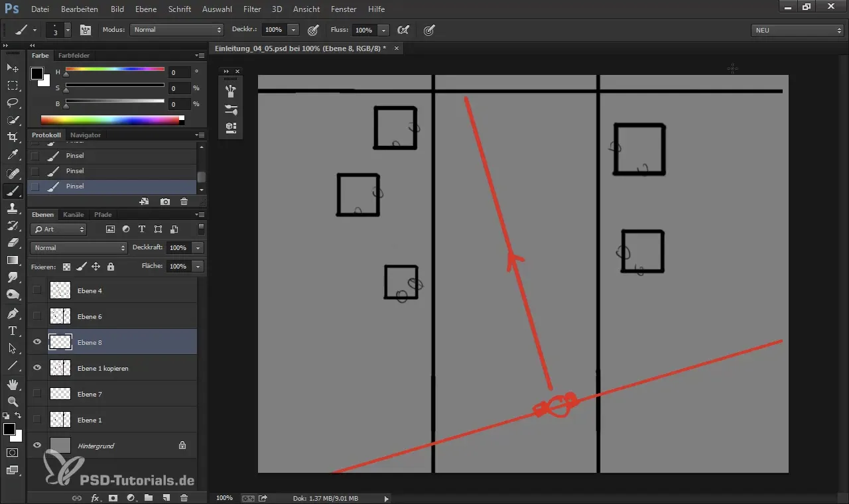Open the Brush Presets collapsed panel icon
Viewport: 849px width, 504px height.
coord(231,109)
